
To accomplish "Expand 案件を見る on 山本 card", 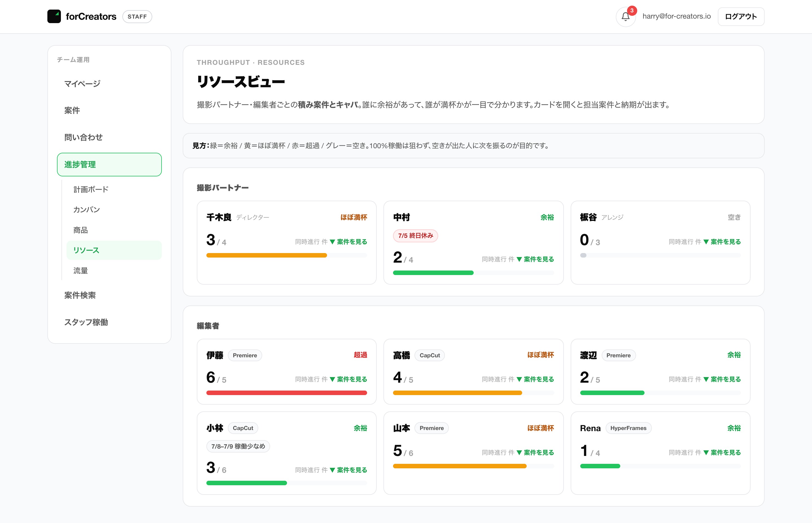I will [x=535, y=453].
